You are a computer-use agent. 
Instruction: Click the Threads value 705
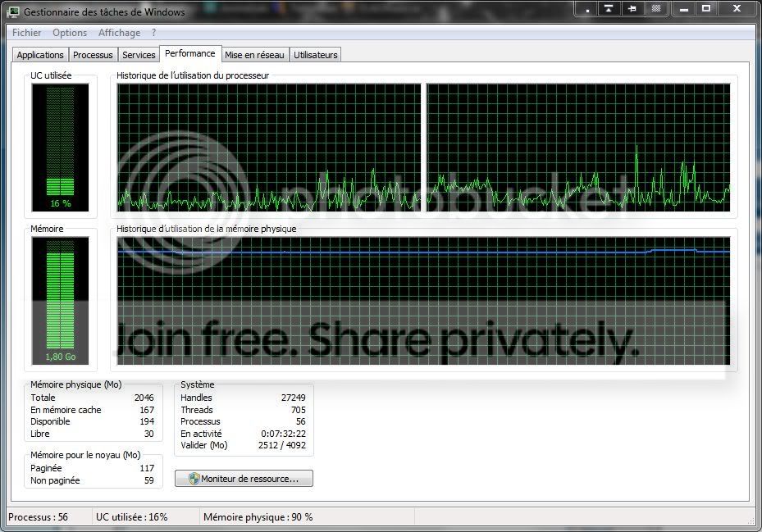pyautogui.click(x=299, y=410)
